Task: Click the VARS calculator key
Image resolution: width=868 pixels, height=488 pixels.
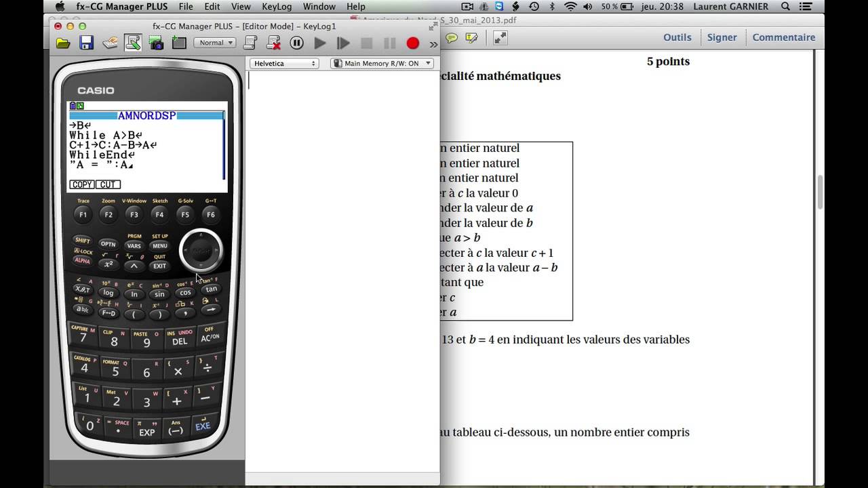Action: tap(134, 246)
